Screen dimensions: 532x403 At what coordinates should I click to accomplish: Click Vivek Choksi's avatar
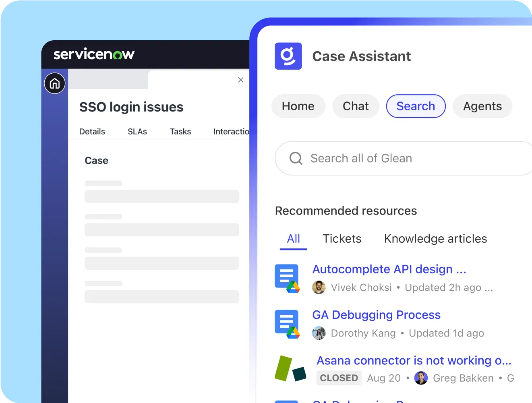pos(319,287)
